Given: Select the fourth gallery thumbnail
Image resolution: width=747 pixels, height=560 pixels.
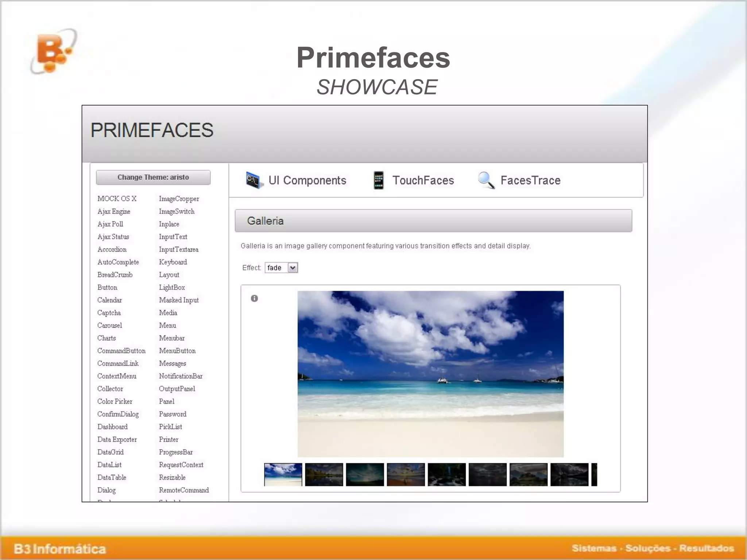Looking at the screenshot, I should tap(406, 475).
